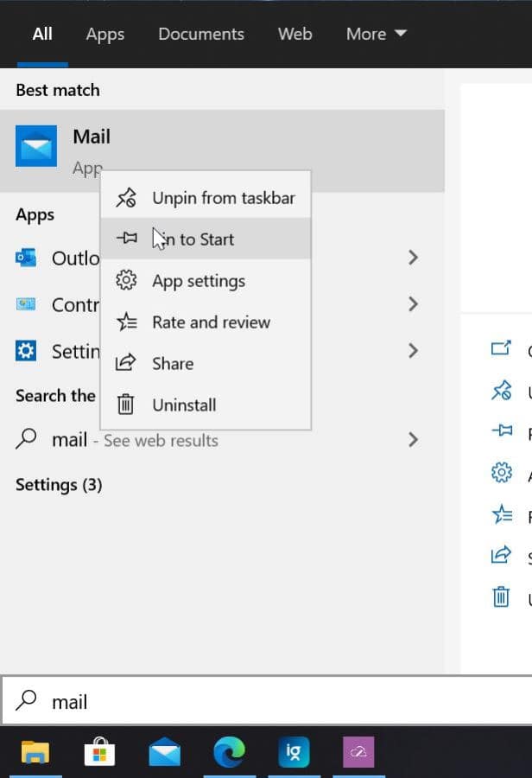The width and height of the screenshot is (532, 778).
Task: Open the Web search tab
Action: coord(295,34)
